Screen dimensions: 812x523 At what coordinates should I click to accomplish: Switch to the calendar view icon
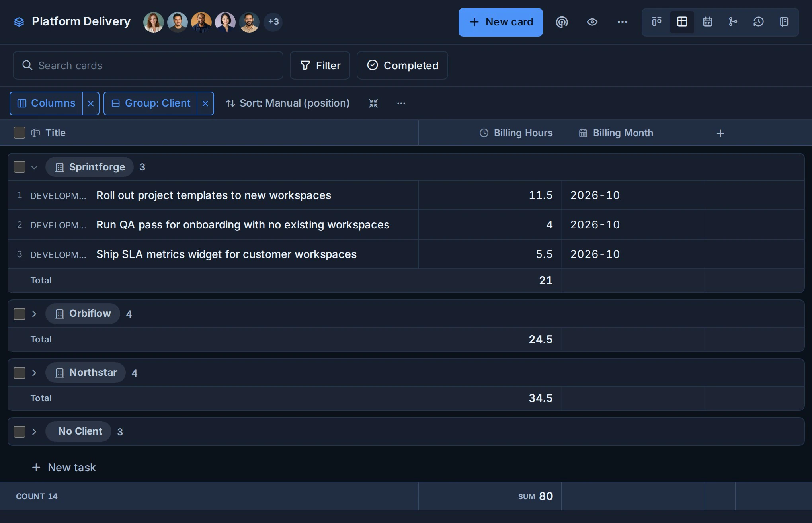tap(707, 21)
